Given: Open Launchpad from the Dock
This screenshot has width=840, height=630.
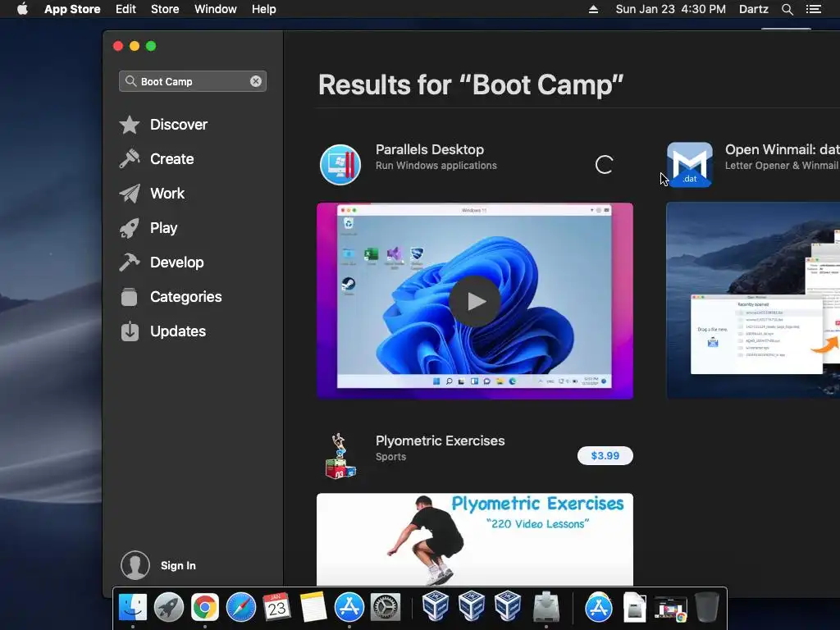Looking at the screenshot, I should coord(169,608).
